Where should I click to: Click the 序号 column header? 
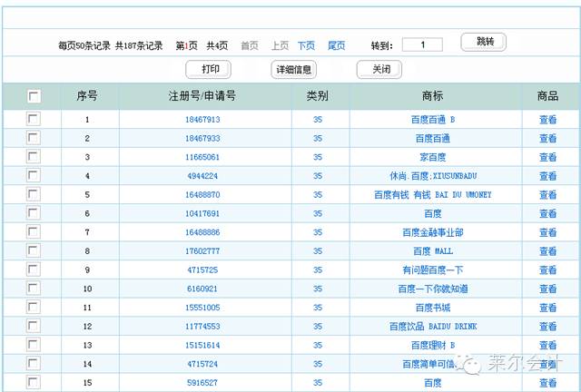tap(87, 96)
